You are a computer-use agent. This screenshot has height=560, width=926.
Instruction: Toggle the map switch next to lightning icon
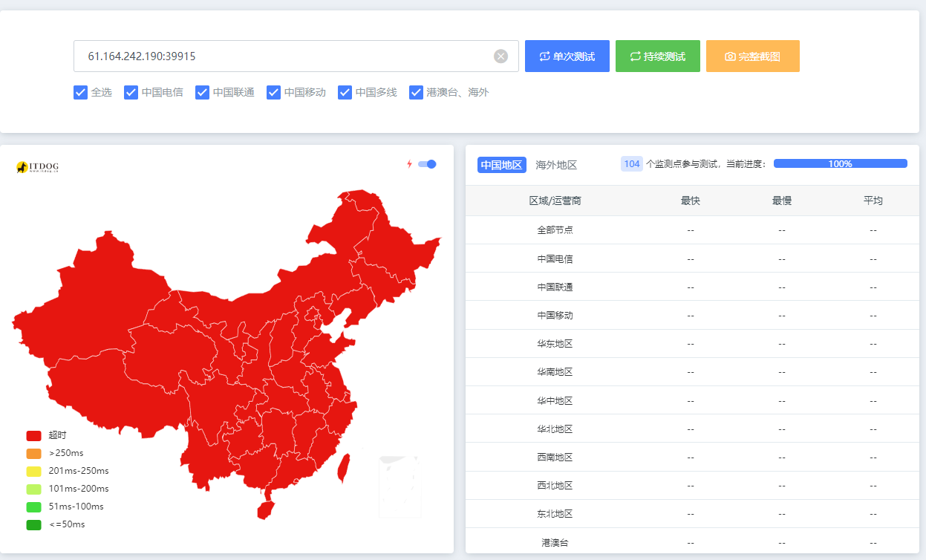[x=427, y=164]
